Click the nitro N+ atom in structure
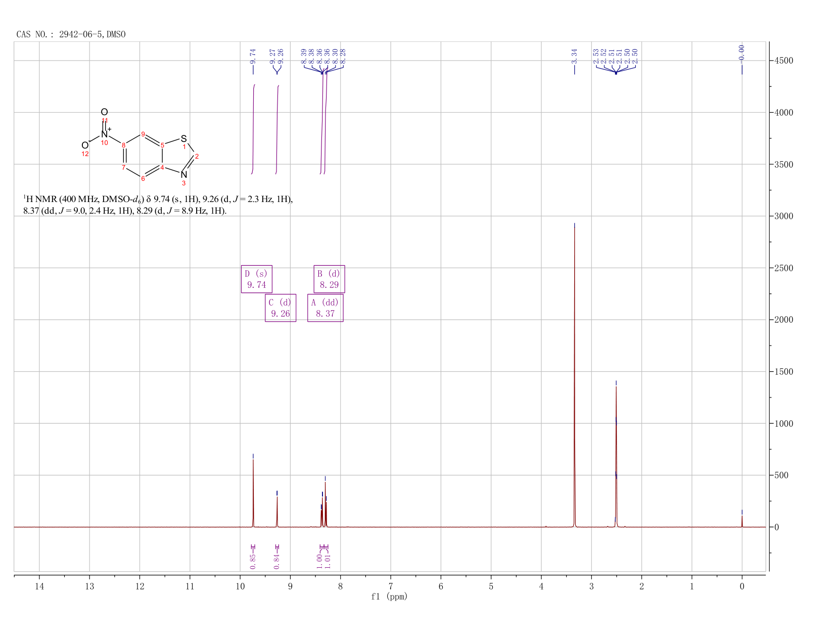The height and width of the screenshot is (644, 834). pyautogui.click(x=105, y=133)
